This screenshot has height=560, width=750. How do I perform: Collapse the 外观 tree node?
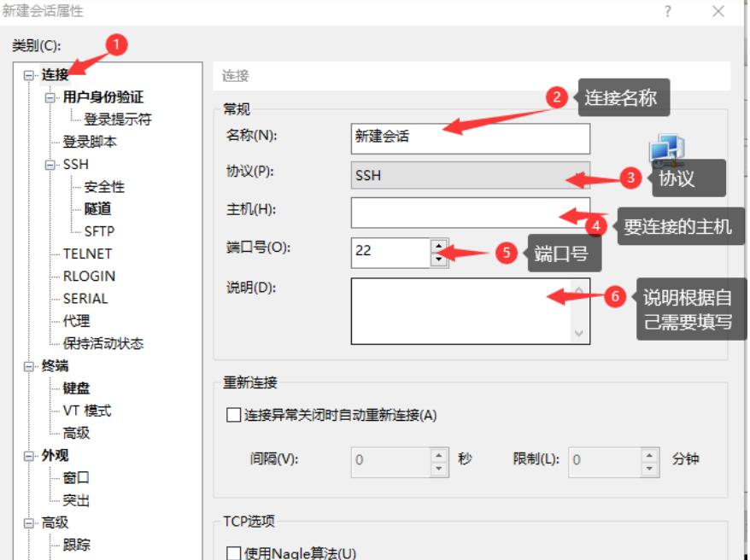tap(29, 457)
